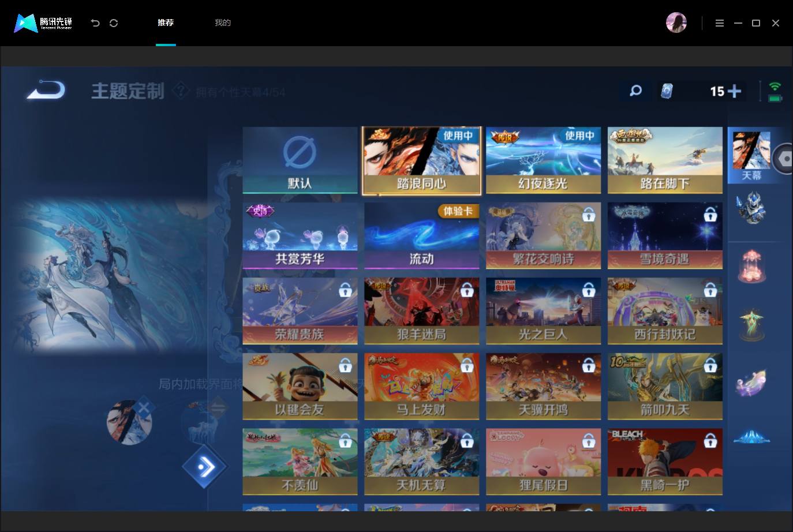Open the help question mark beside 主题定制

click(181, 91)
